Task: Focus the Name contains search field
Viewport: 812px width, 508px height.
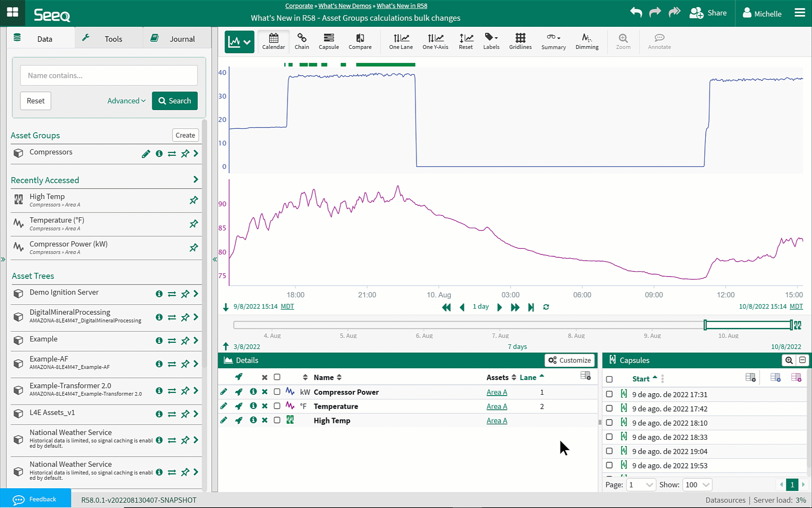Action: point(109,75)
